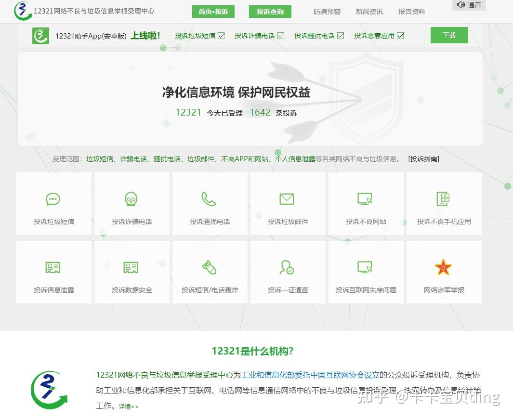Click the 垃圾邮件 link in 受理范围
Image resolution: width=513 pixels, height=420 pixels.
[200, 159]
